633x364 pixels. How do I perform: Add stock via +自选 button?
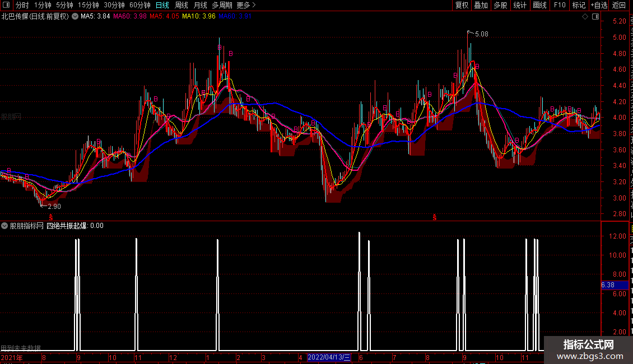point(599,5)
